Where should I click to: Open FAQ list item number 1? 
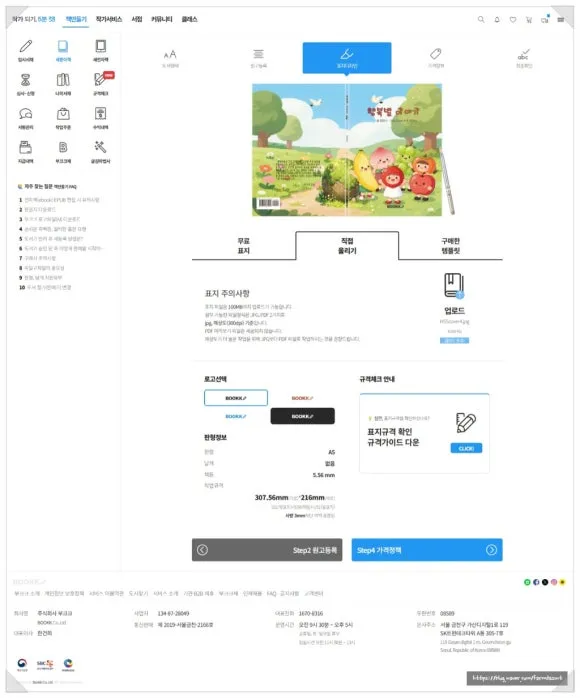point(59,200)
